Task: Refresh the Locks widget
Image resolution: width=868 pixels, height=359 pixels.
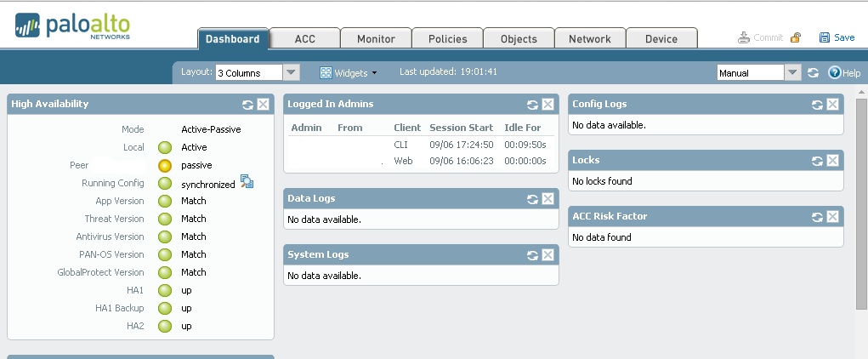Action: tap(816, 160)
